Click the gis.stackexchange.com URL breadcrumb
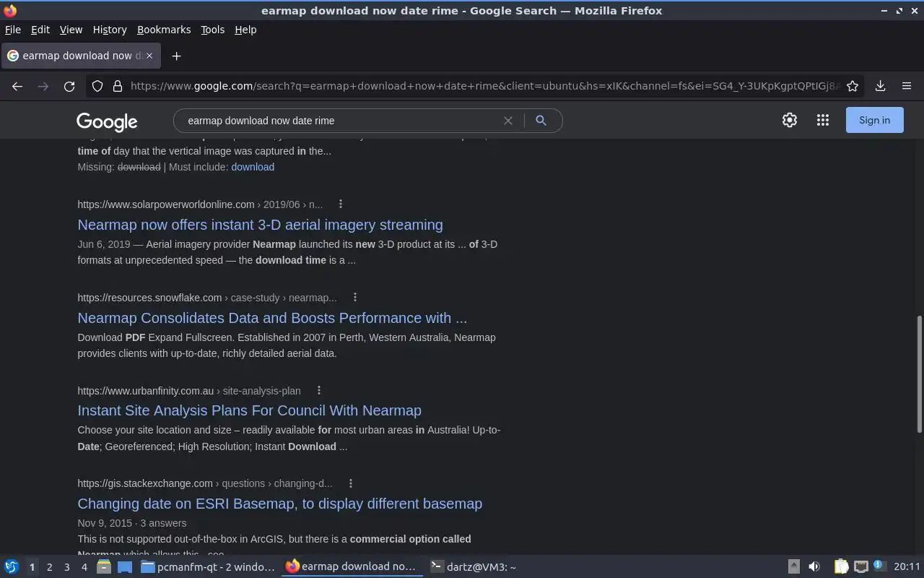Screen dimensions: 924x578 tap(205, 483)
